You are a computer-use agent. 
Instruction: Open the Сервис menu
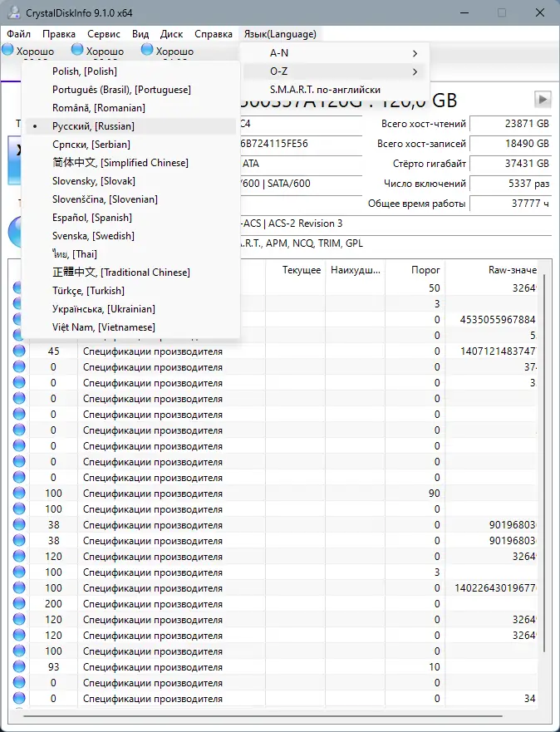[x=104, y=34]
